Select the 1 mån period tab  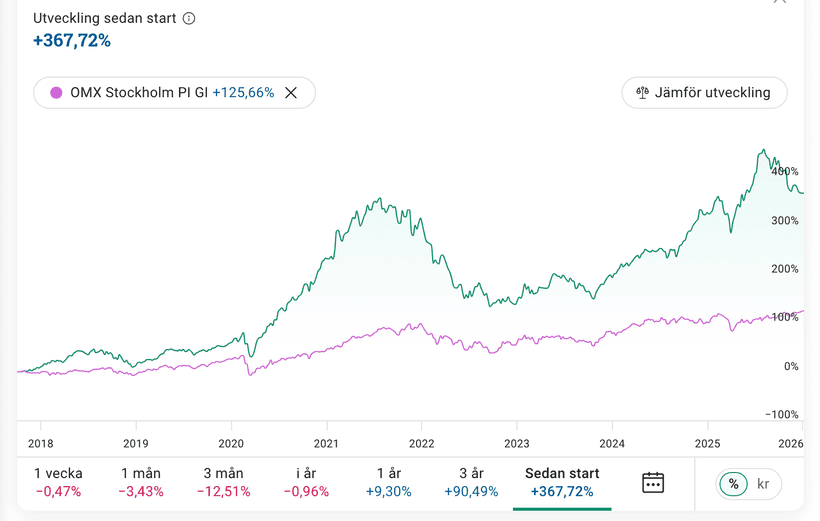[x=142, y=482]
